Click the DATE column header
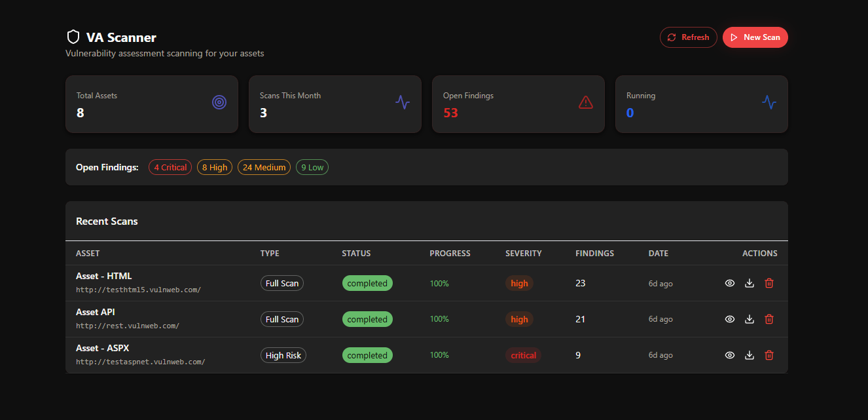 (659, 254)
